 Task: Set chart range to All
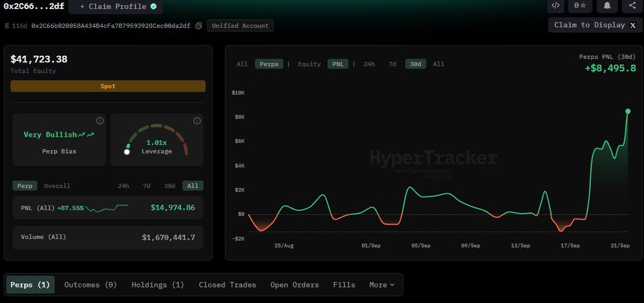click(x=438, y=64)
